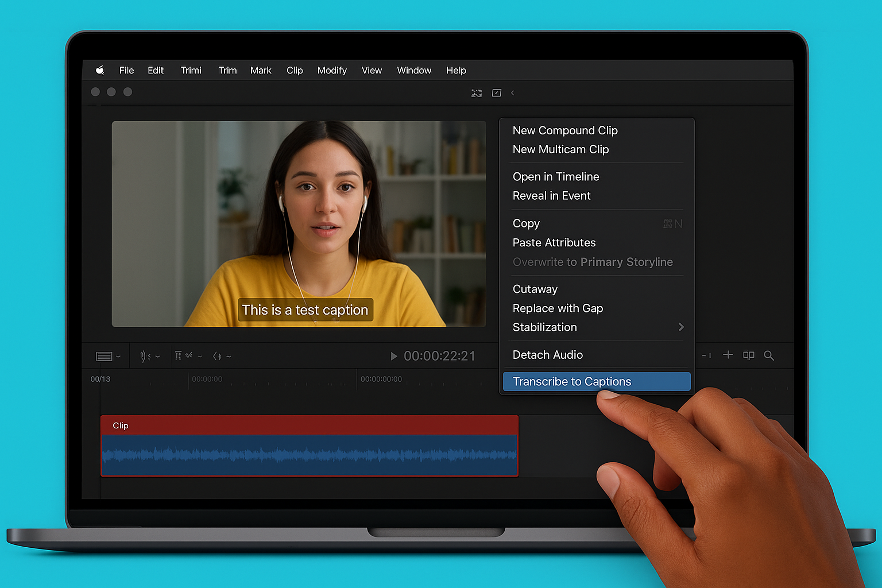882x588 pixels.
Task: Open the audio controls dropdown chevron
Action: [158, 356]
